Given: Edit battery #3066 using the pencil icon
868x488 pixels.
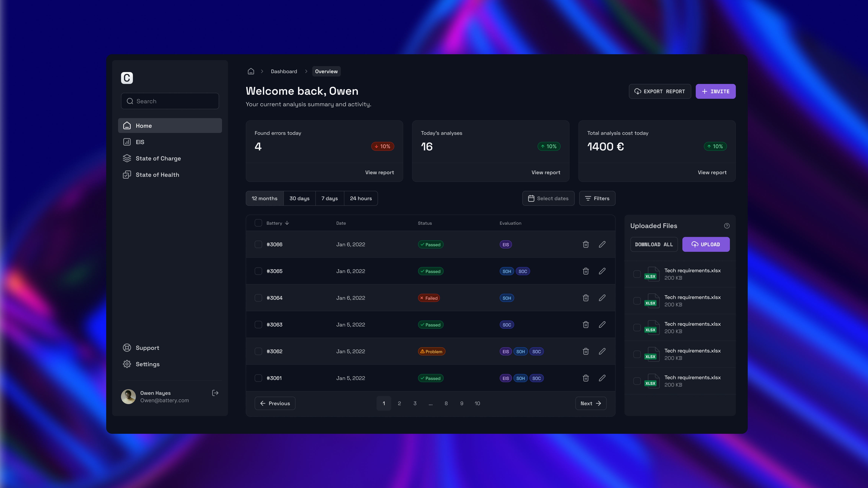Looking at the screenshot, I should [x=603, y=244].
